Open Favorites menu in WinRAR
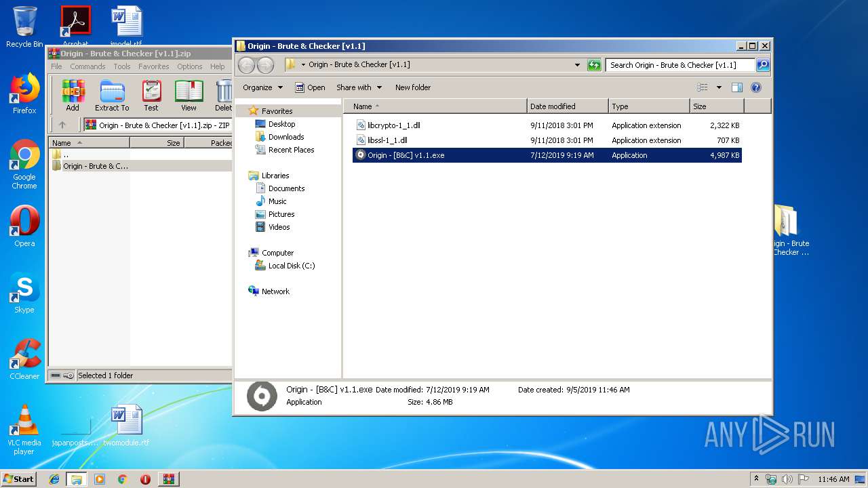Screen dimensions: 868x488 pos(154,66)
